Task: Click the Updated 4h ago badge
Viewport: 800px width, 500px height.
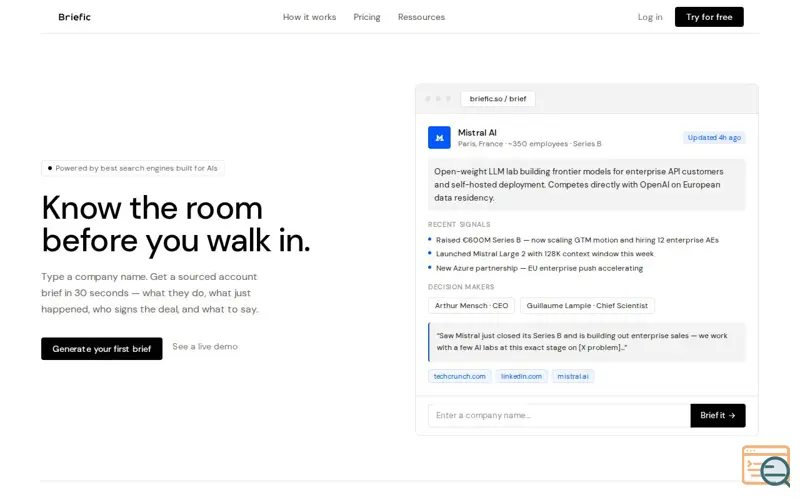Action: point(714,138)
